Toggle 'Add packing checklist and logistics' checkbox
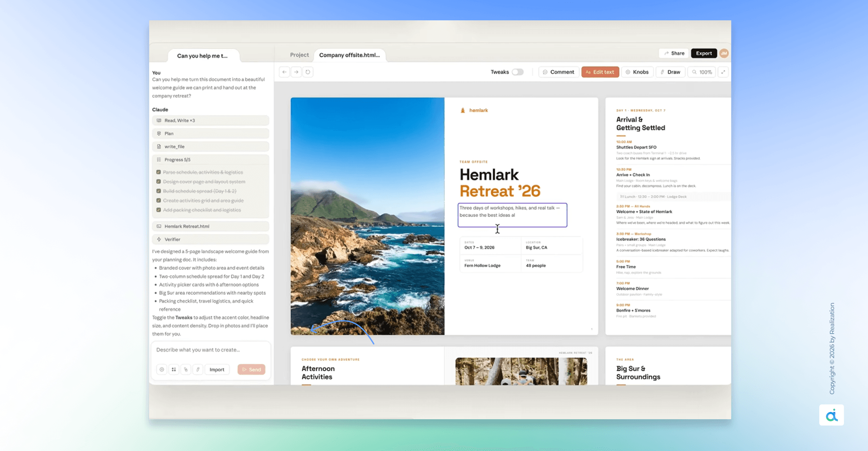Image resolution: width=868 pixels, height=451 pixels. [x=159, y=210]
